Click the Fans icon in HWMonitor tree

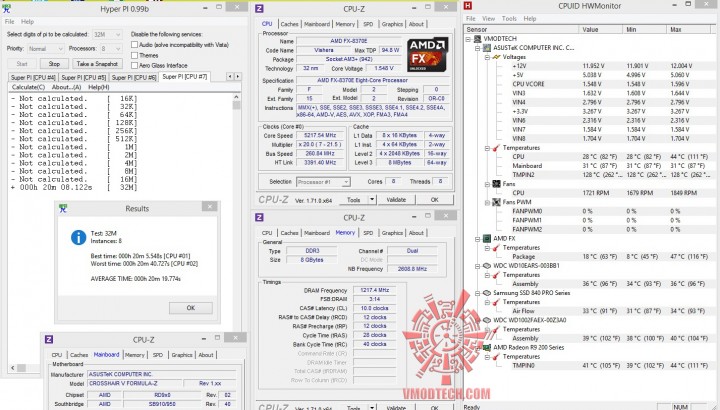click(x=496, y=184)
